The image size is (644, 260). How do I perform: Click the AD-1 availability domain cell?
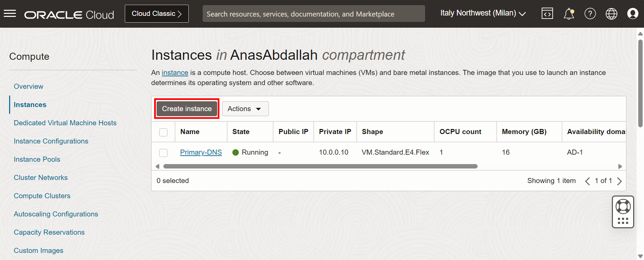575,152
